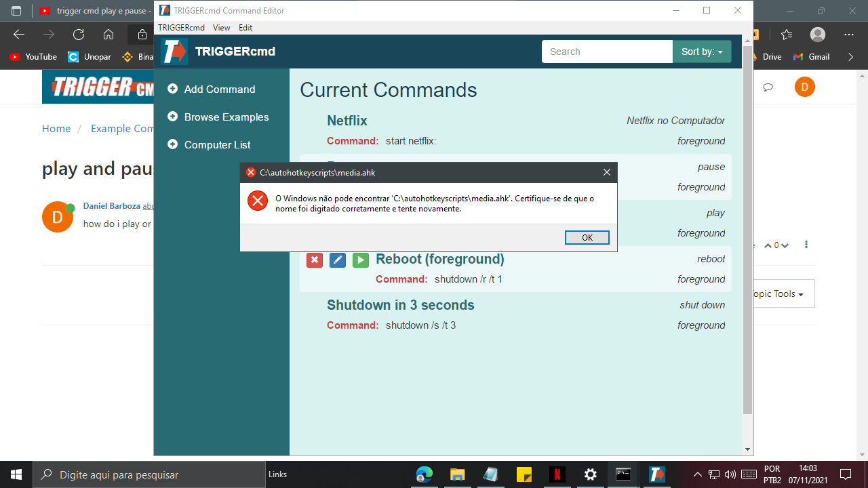The height and width of the screenshot is (488, 868).
Task: Click the 'Shutdown in 3 seconds' command title
Action: (x=401, y=305)
